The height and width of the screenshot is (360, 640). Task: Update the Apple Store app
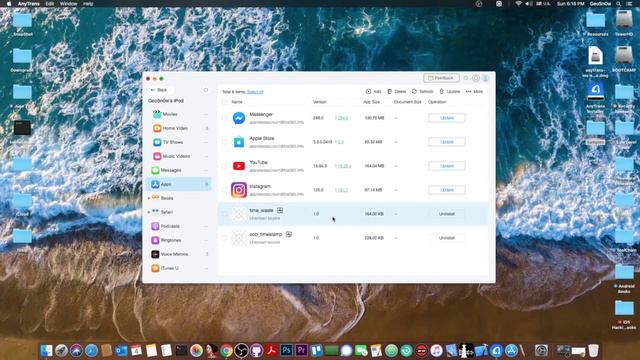(x=447, y=142)
